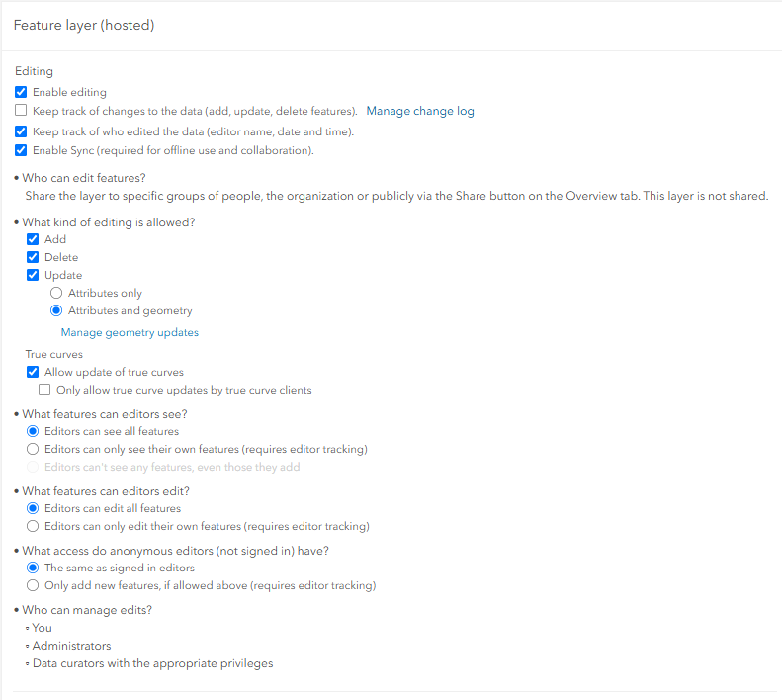Image resolution: width=782 pixels, height=700 pixels.
Task: Select Attributes and geometry radio button
Action: coord(56,310)
